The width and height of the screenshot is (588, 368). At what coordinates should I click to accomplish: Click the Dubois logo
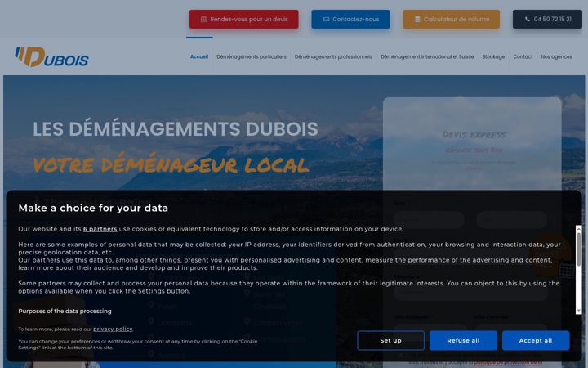tap(51, 56)
